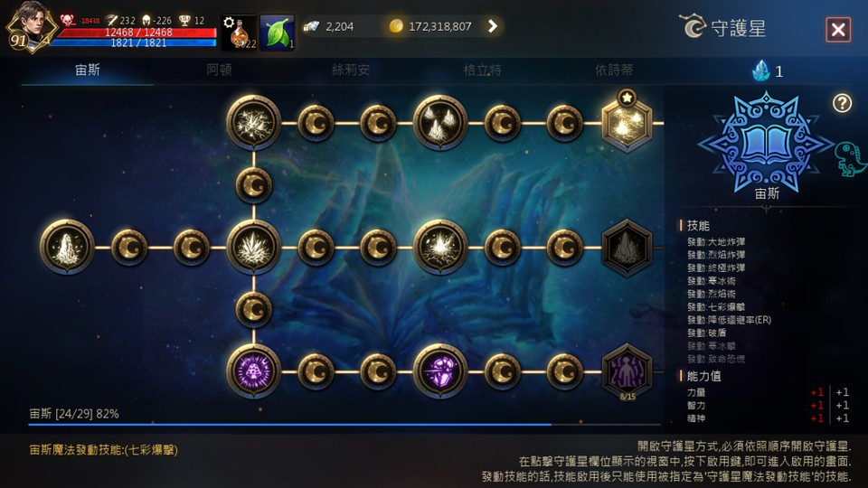Click the 宙斯 progress bar
The width and height of the screenshot is (868, 488).
(344, 425)
